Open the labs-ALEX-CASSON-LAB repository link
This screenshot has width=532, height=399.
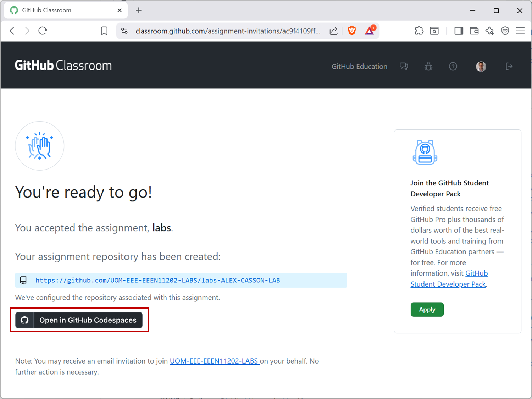point(157,280)
